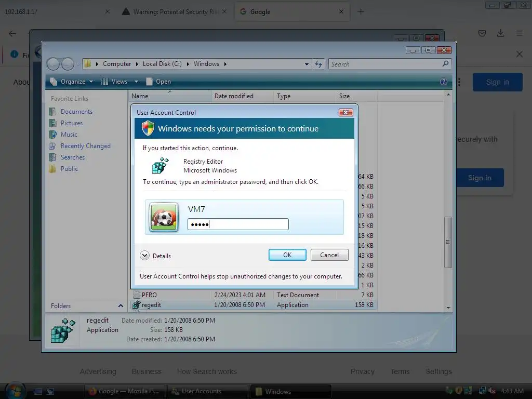Open Searches favorite link

tap(73, 157)
